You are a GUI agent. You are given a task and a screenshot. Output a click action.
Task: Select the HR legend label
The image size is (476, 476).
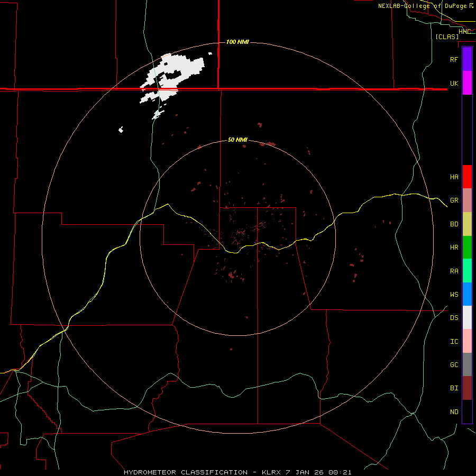click(x=454, y=248)
